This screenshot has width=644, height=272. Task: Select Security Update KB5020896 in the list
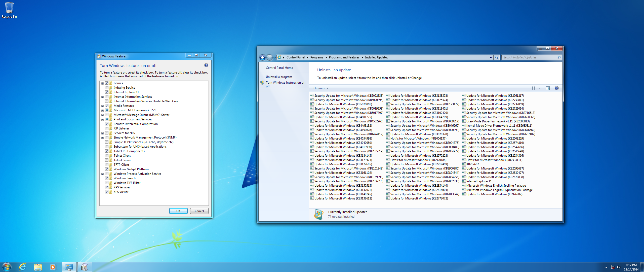(347, 100)
